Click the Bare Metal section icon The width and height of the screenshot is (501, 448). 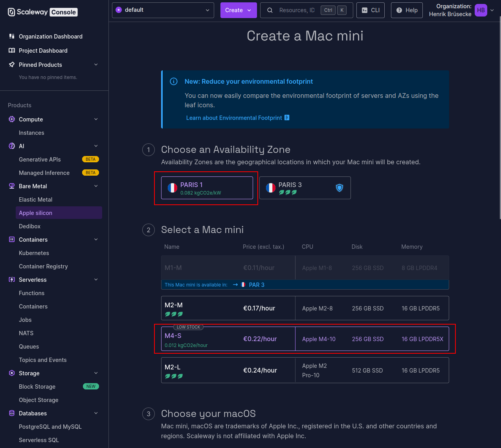(x=12, y=186)
